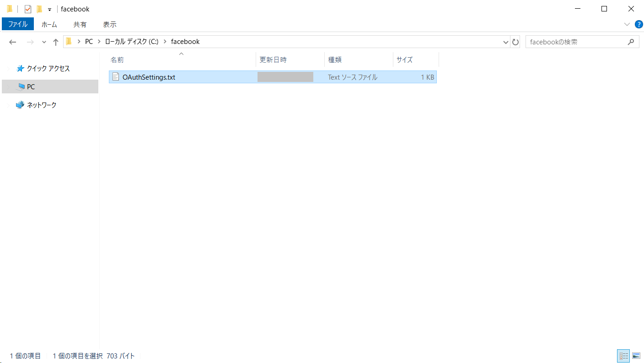This screenshot has height=363, width=644.
Task: Expand the クイック アクセス tree node
Action: pos(9,69)
